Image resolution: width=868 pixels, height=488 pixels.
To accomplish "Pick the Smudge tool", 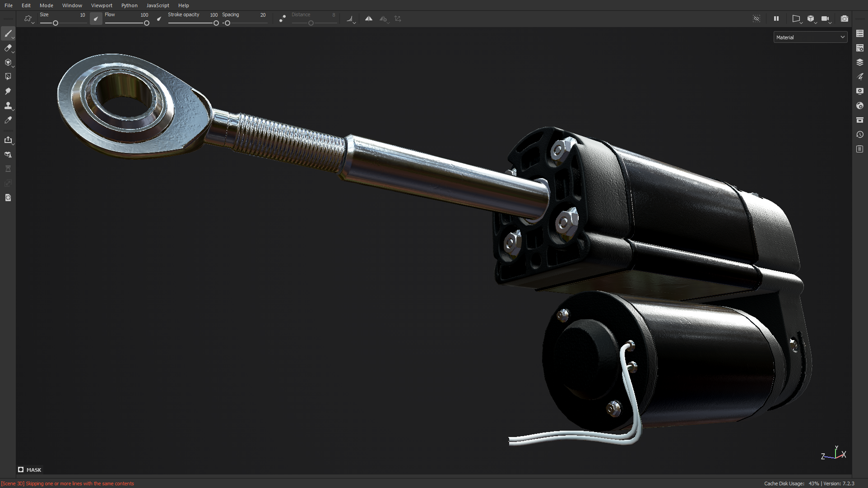I will point(8,91).
